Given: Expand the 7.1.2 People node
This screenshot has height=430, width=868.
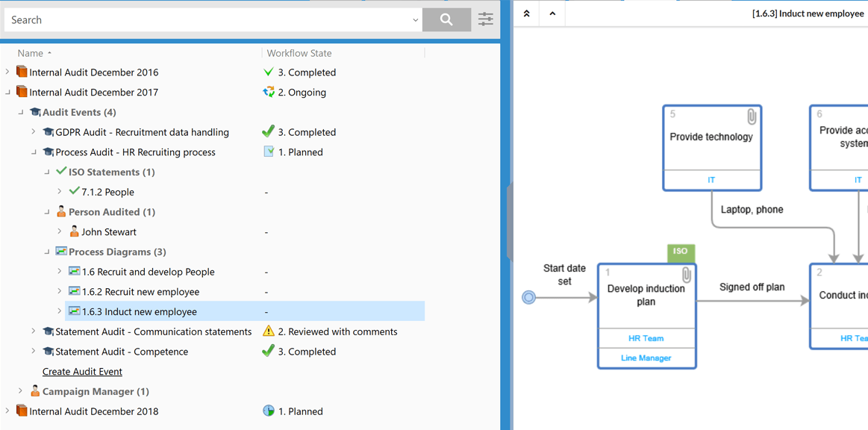Looking at the screenshot, I should click(60, 191).
